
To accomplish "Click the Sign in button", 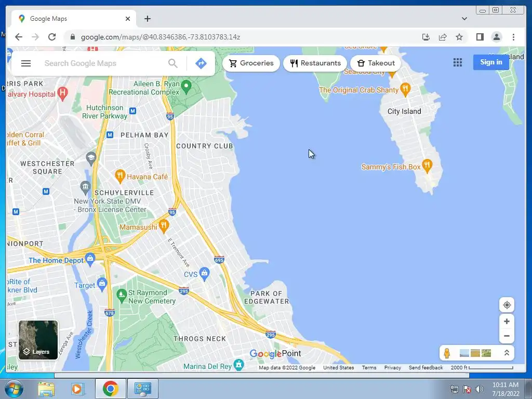I will point(491,62).
